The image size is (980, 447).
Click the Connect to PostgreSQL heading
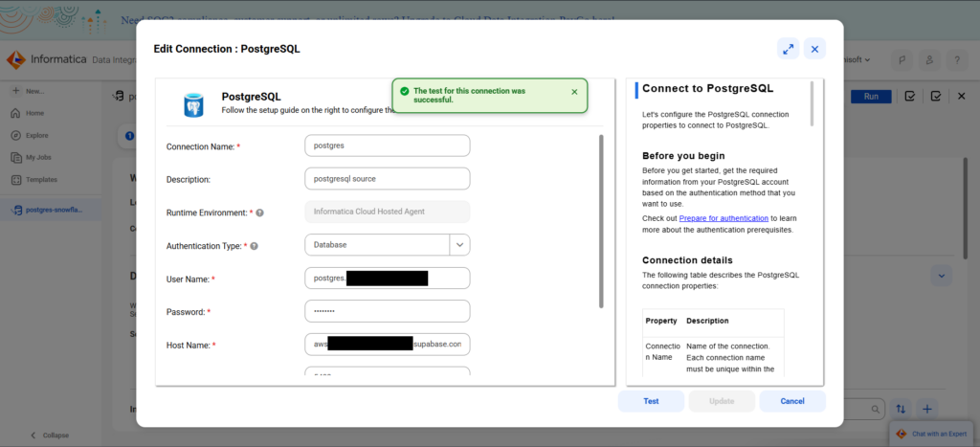(x=708, y=88)
